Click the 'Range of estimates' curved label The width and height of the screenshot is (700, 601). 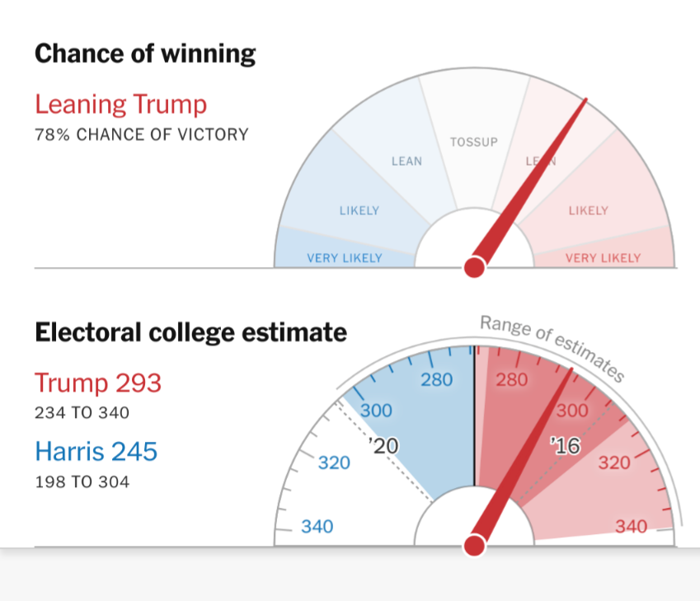tap(551, 348)
